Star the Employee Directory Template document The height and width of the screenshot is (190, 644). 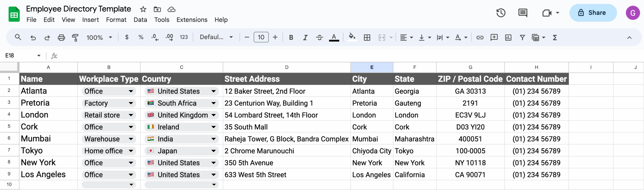(x=143, y=10)
